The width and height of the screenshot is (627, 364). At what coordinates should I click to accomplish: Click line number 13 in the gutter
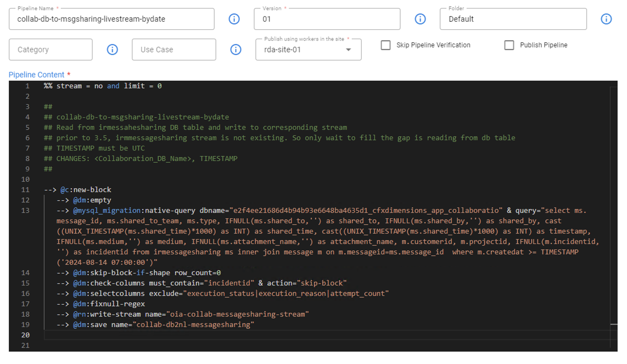point(25,210)
